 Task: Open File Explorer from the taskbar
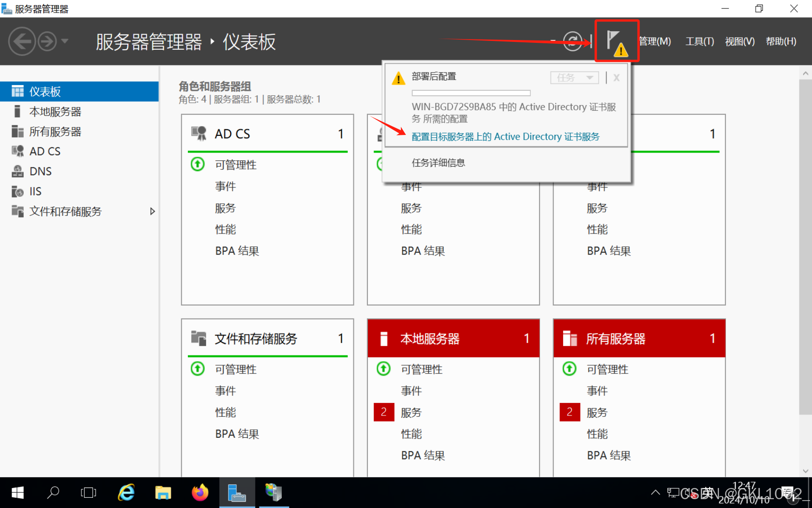click(x=163, y=493)
